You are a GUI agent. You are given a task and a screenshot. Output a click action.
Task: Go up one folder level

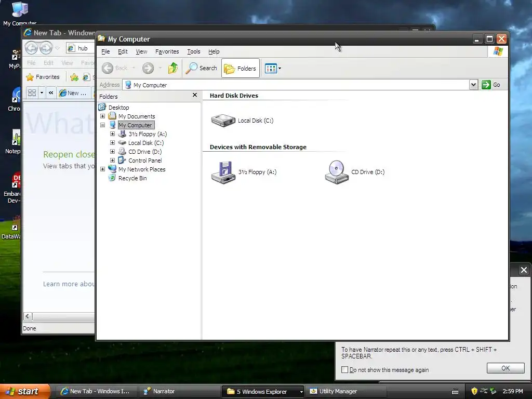coord(172,68)
